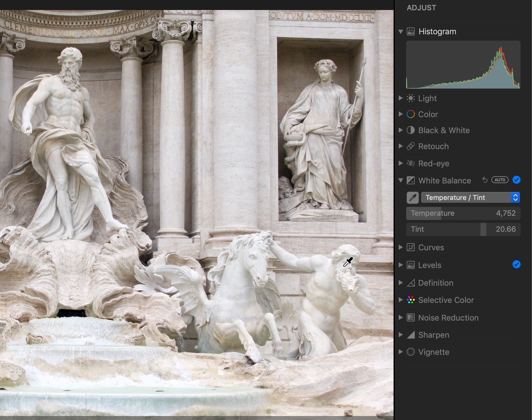Click the Histogram section icon

click(411, 31)
